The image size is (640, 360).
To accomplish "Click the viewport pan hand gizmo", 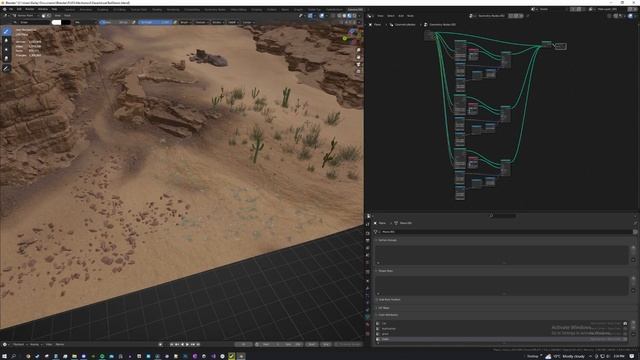I will click(358, 57).
